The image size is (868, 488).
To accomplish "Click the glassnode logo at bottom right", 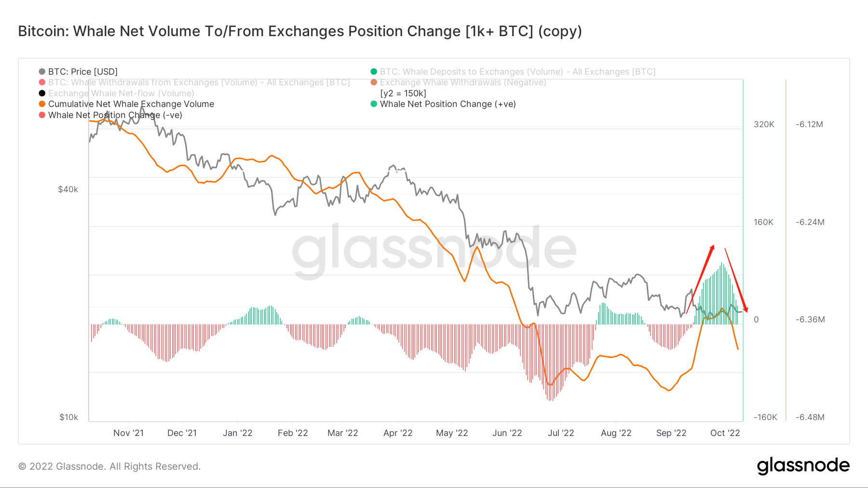I will click(803, 466).
